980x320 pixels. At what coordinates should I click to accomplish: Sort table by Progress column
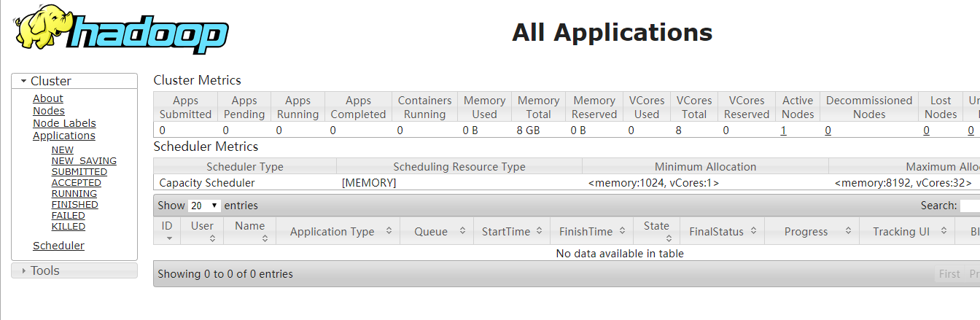coord(812,231)
